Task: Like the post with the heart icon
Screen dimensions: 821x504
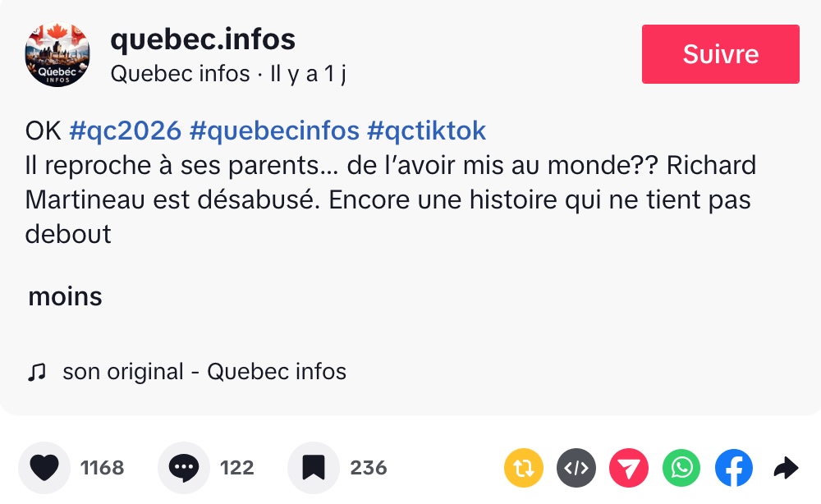Action: point(44,468)
